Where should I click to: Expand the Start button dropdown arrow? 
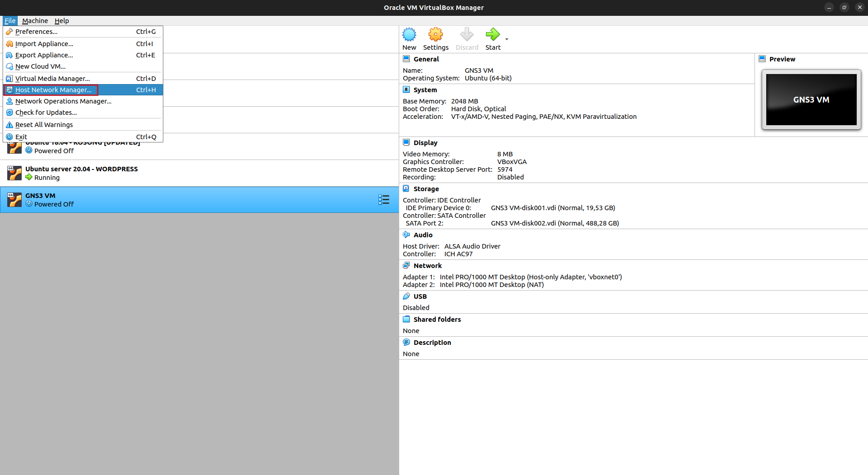click(x=506, y=40)
